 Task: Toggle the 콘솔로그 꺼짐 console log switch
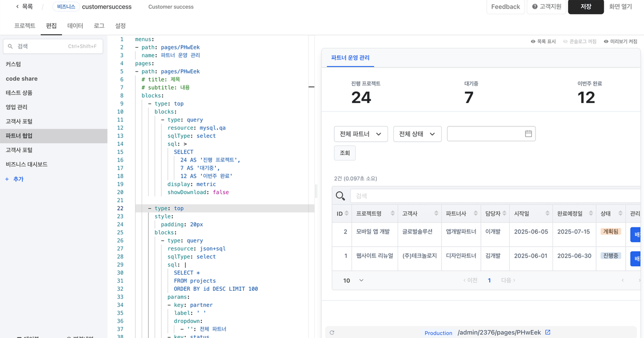point(580,41)
